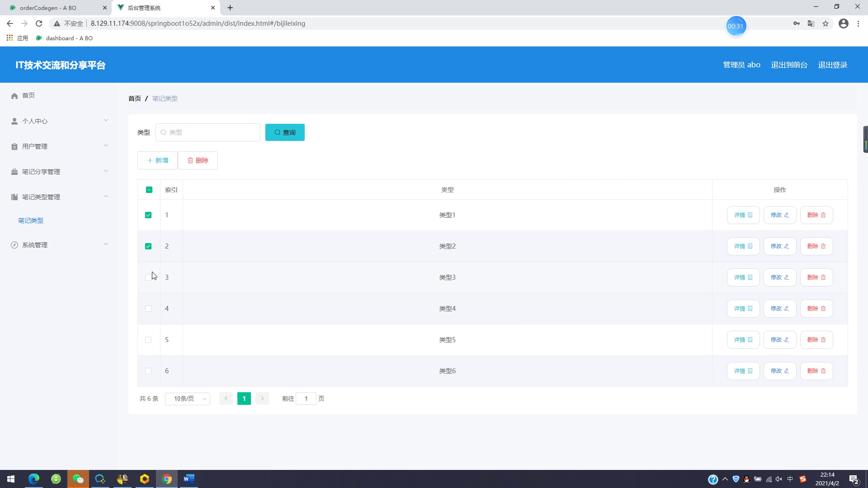Viewport: 868px width, 488px height.
Task: Select 10条/页 page size dropdown
Action: point(188,398)
